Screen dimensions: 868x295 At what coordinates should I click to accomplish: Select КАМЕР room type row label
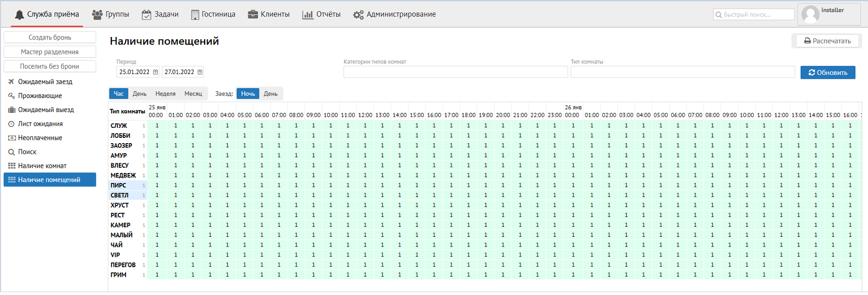tap(120, 225)
